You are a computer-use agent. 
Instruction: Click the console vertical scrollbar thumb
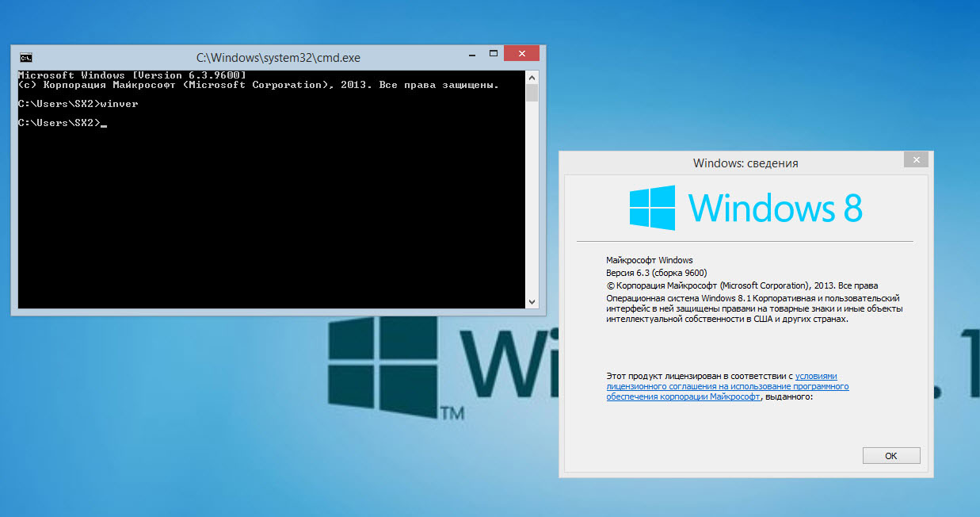532,93
